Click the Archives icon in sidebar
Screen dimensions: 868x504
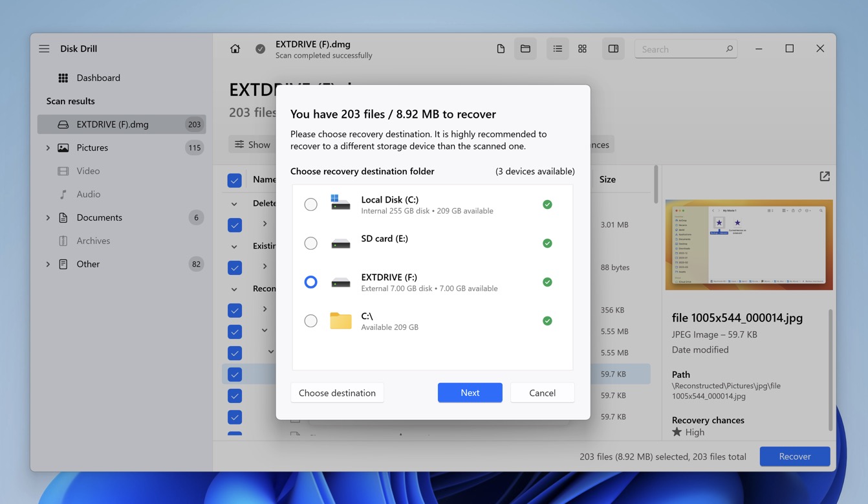click(x=63, y=241)
